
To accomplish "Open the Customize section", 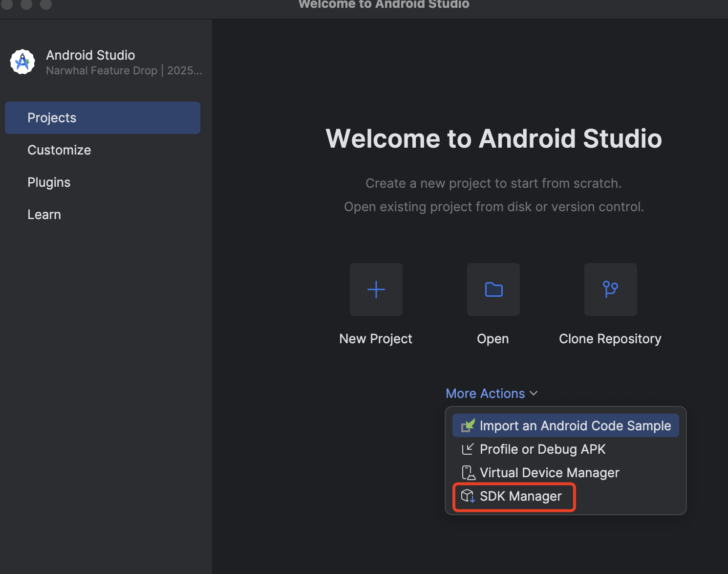I will (x=103, y=150).
